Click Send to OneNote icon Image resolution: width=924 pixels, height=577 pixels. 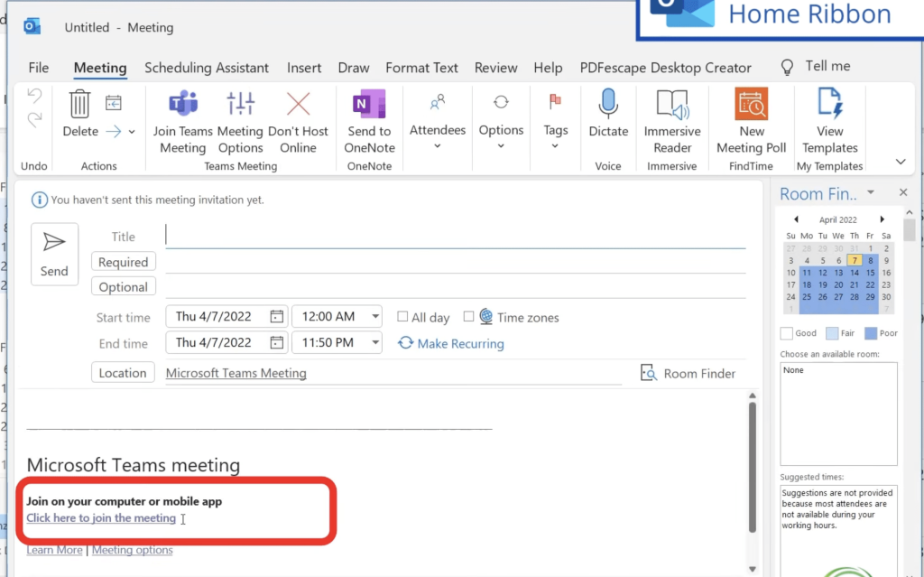pos(369,104)
